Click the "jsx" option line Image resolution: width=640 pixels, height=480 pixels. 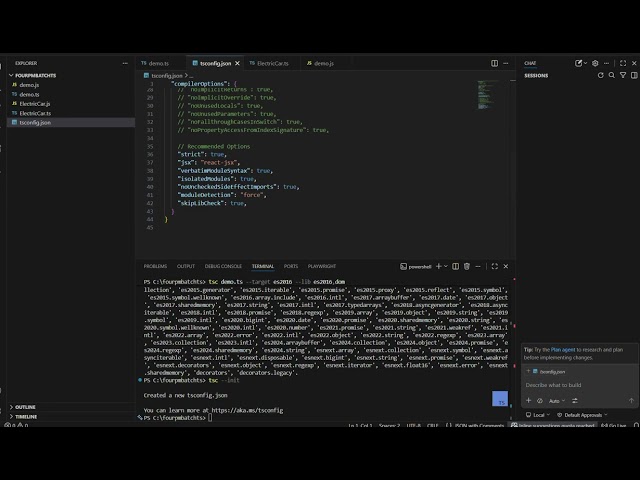pyautogui.click(x=209, y=162)
